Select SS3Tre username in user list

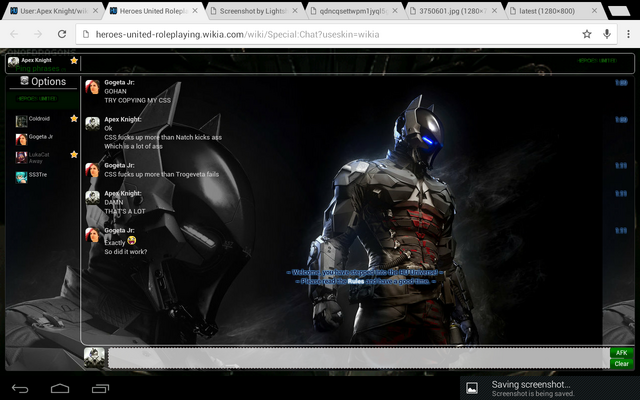(38, 175)
